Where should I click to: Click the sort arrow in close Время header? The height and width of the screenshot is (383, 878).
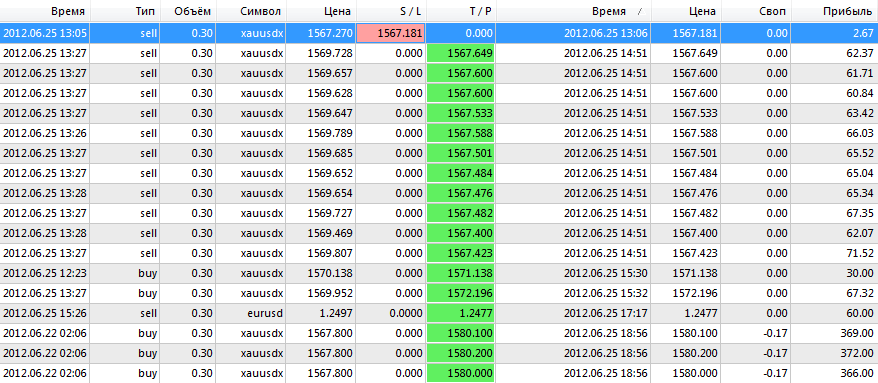coord(640,12)
